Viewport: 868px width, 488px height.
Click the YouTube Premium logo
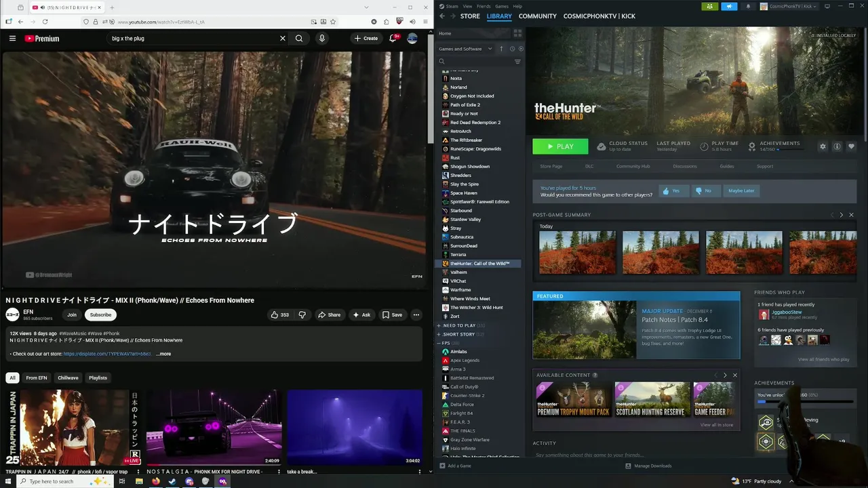coord(42,39)
